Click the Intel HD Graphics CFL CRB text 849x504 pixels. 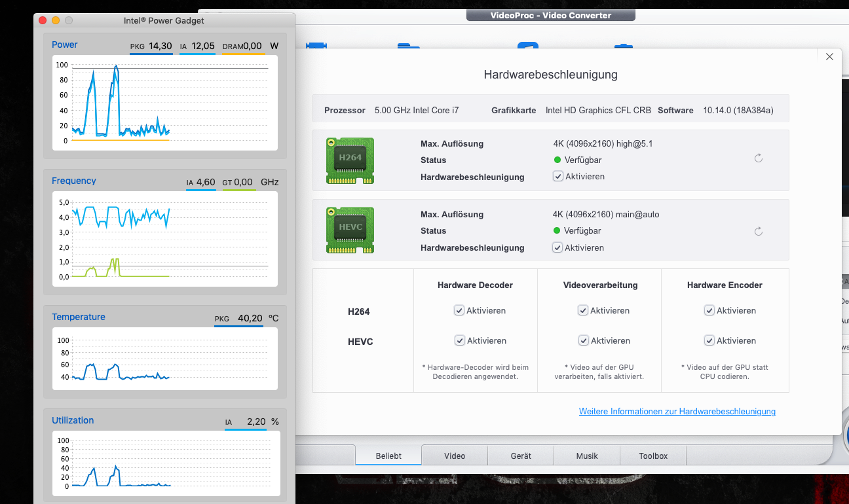point(598,110)
